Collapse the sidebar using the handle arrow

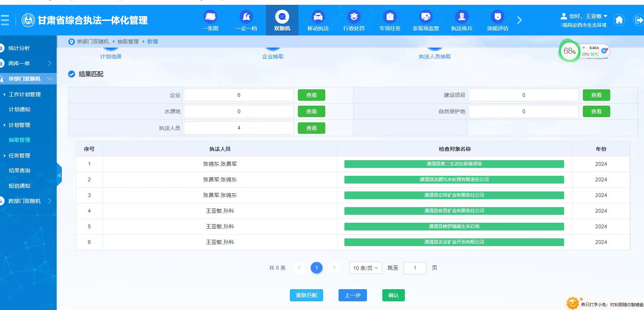[x=59, y=176]
